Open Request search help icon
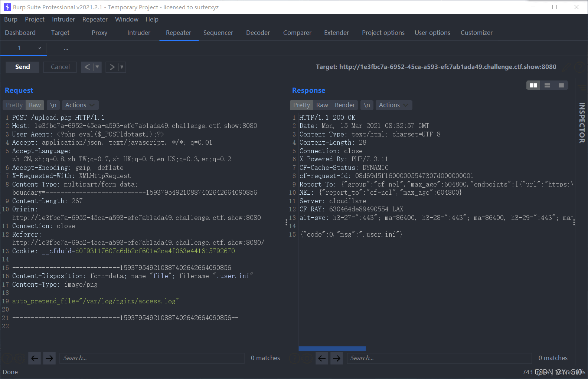 tap(7, 358)
